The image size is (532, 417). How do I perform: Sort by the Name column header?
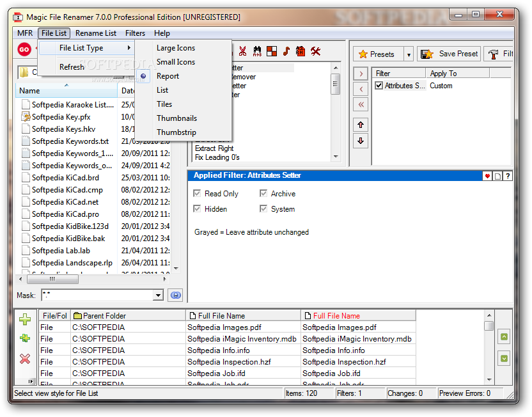(66, 91)
